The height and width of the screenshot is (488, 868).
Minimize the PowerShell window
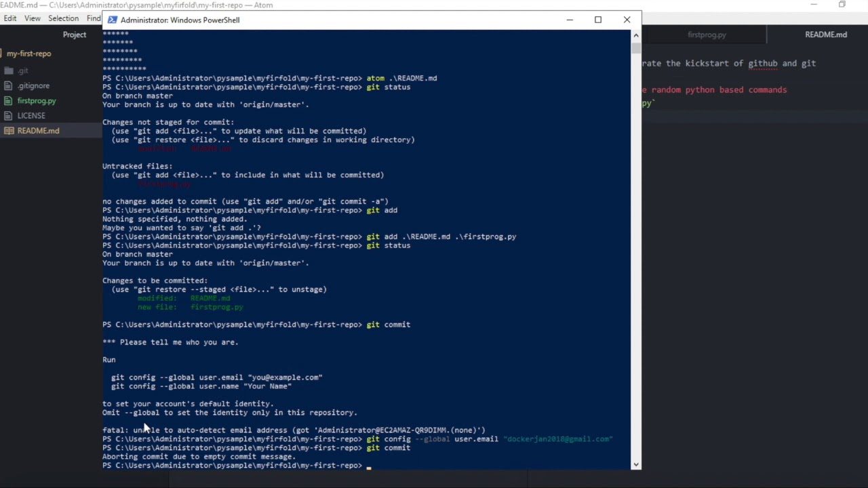click(570, 20)
